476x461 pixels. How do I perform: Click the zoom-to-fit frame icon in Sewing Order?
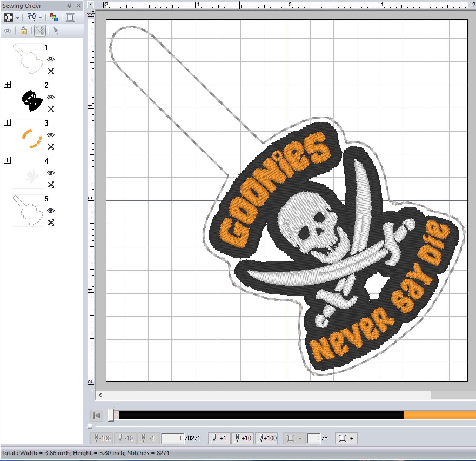[x=9, y=18]
